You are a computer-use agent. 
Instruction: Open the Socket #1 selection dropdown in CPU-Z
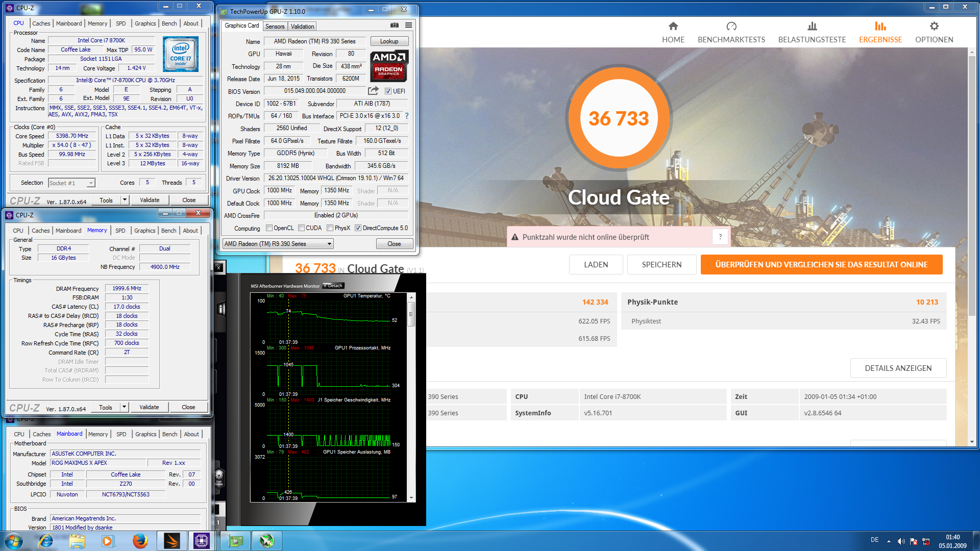click(x=72, y=183)
